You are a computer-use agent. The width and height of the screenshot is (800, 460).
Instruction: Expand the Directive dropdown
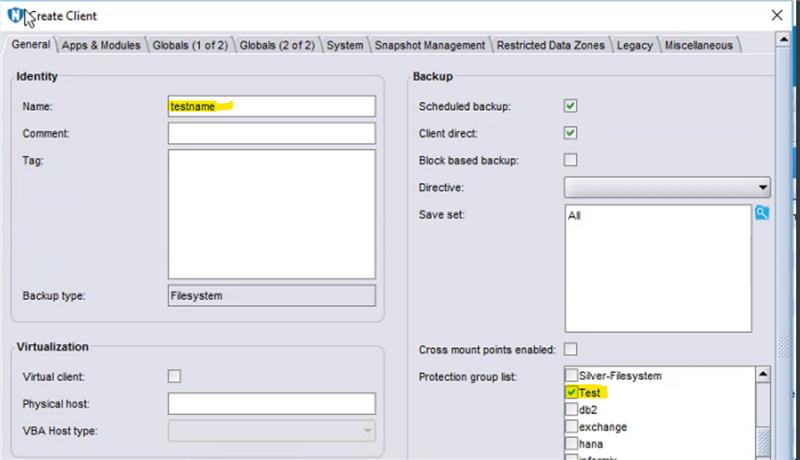(x=667, y=187)
